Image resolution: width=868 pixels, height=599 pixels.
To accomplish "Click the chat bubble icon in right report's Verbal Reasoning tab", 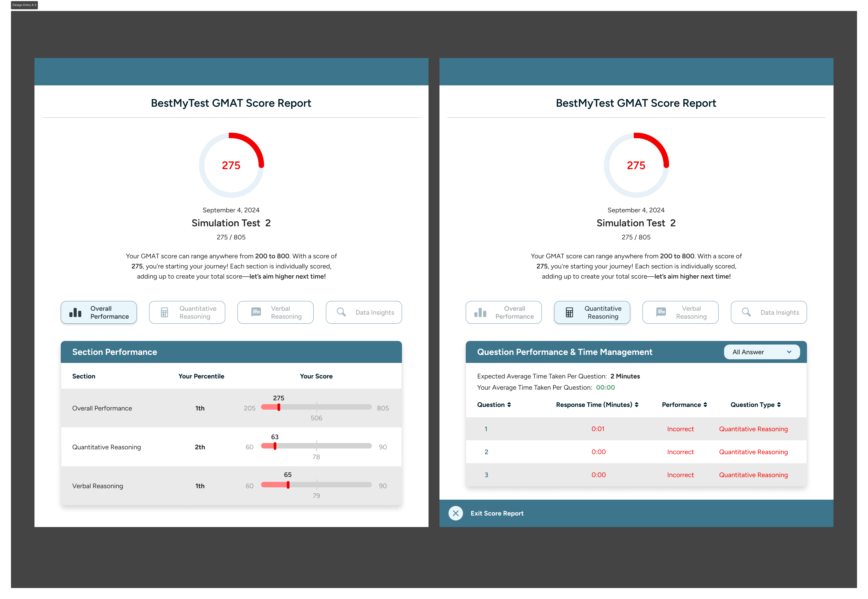I will 661,312.
